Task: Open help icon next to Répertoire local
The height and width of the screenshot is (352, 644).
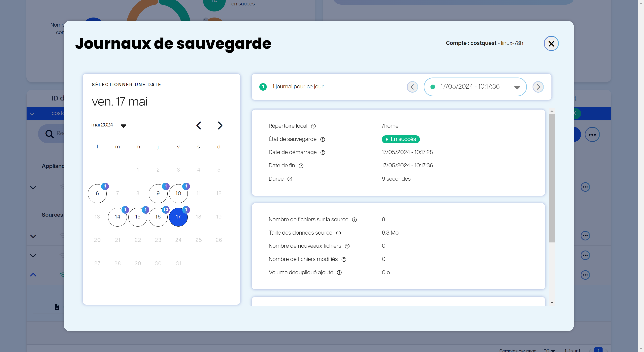Action: [313, 126]
